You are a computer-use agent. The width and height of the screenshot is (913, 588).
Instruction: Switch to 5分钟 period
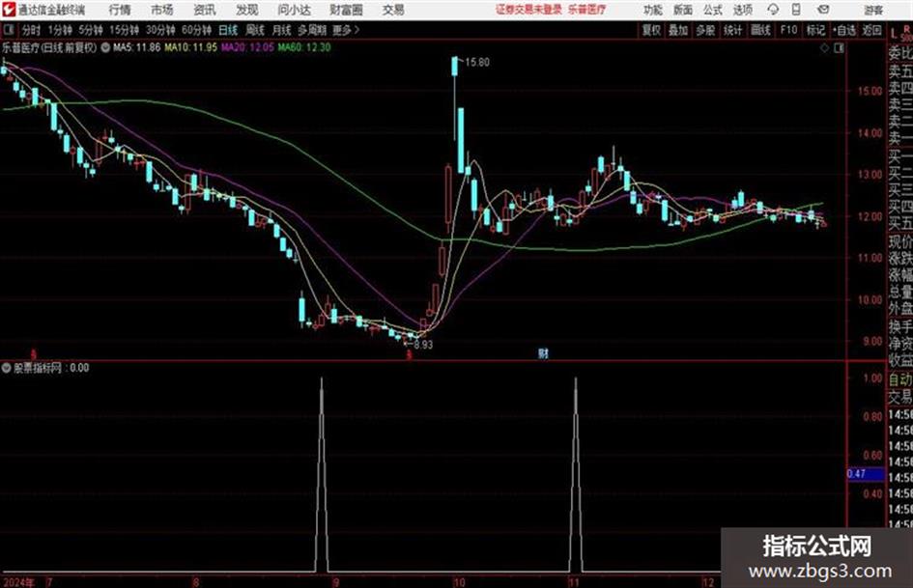[91, 30]
